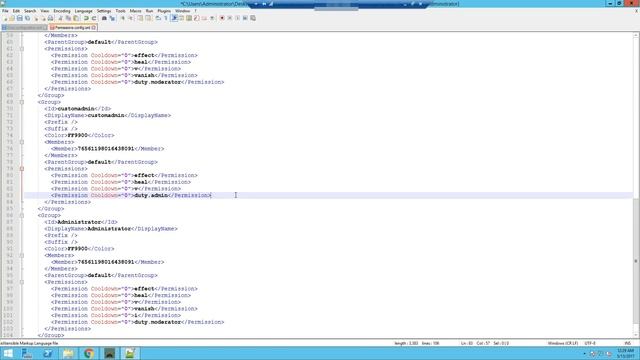Create a new document via toolbar

5,18
